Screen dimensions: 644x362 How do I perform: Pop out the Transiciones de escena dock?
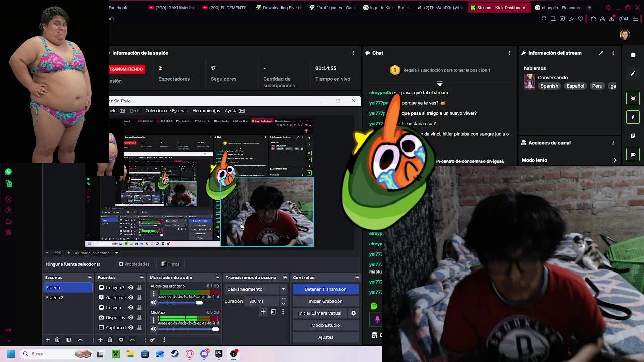(285, 278)
